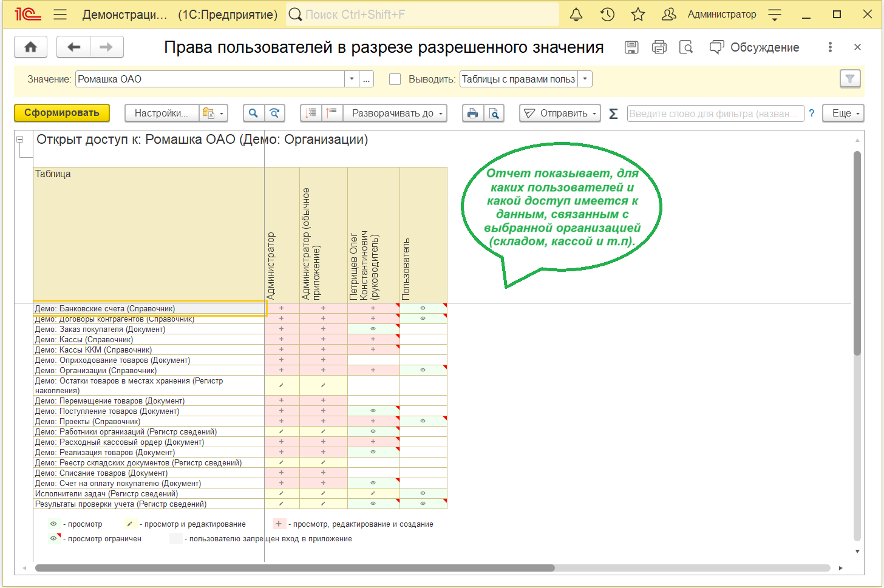Open the Еще menu
This screenshot has height=588, width=884.
point(843,113)
